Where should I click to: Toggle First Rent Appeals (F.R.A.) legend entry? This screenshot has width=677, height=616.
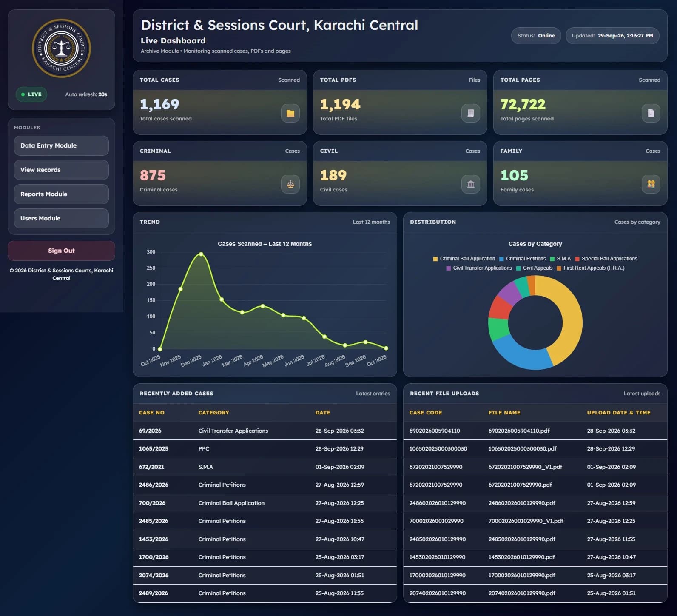(590, 268)
